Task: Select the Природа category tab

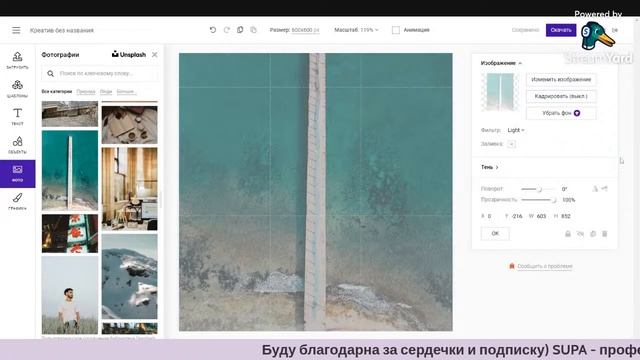Action: (x=86, y=91)
